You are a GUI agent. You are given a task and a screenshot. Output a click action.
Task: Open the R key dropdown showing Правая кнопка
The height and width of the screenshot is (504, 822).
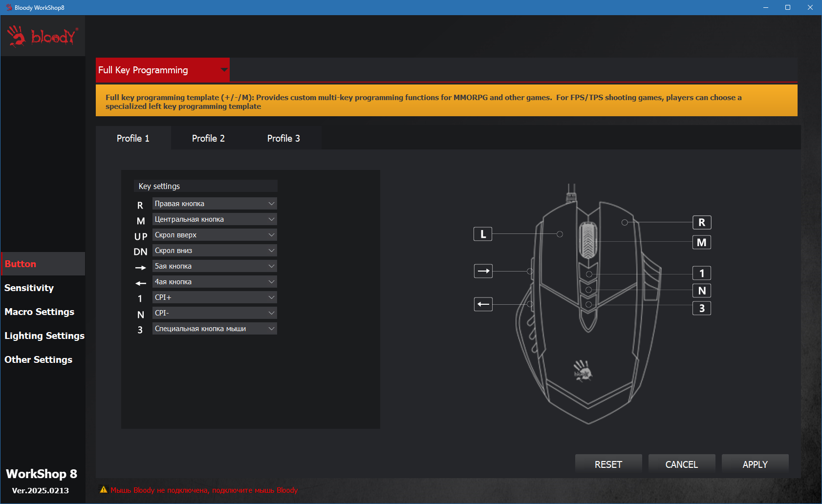click(x=215, y=204)
